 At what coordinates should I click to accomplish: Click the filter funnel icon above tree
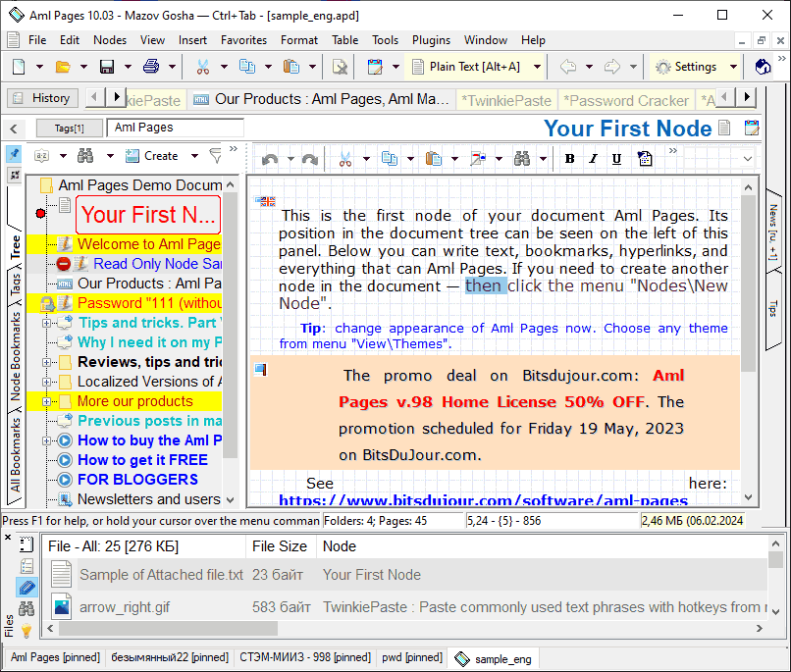coord(215,156)
